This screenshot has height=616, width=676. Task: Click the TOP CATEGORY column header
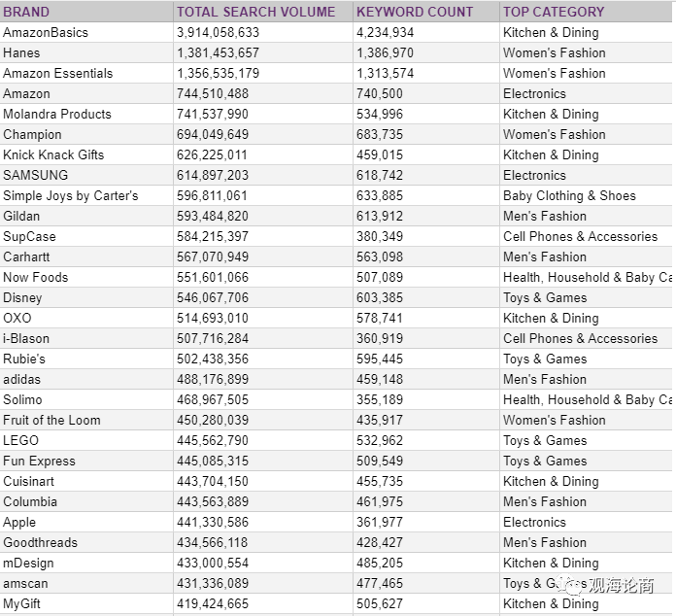(586, 12)
